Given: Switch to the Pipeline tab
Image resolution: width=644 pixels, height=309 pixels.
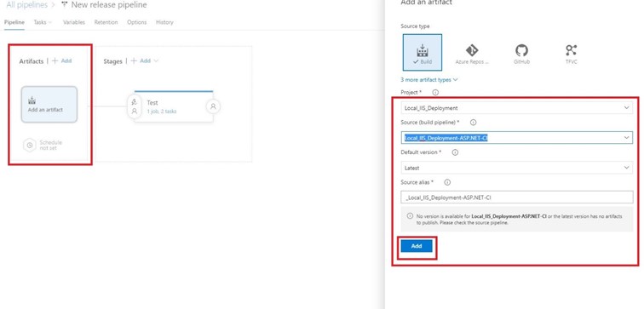Looking at the screenshot, I should pyautogui.click(x=14, y=22).
